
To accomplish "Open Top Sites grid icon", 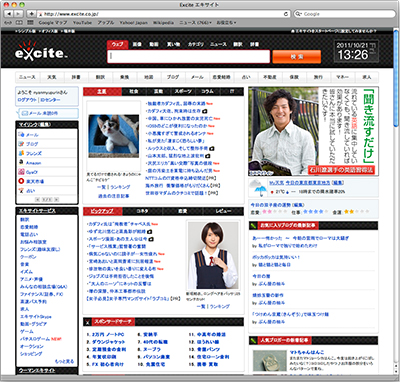I will pyautogui.click(x=30, y=23).
